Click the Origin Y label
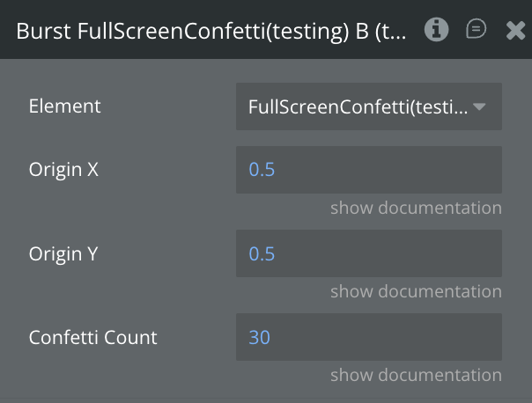532x403 pixels. [63, 253]
